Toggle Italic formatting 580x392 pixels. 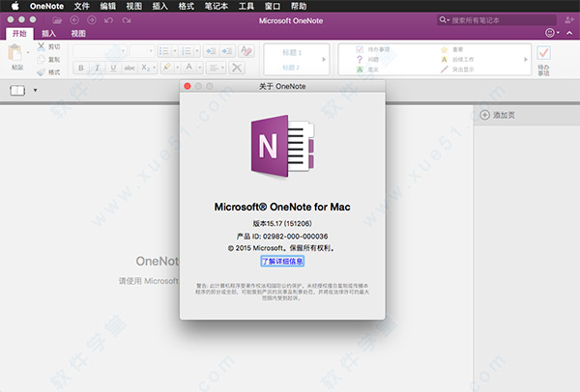(98, 68)
